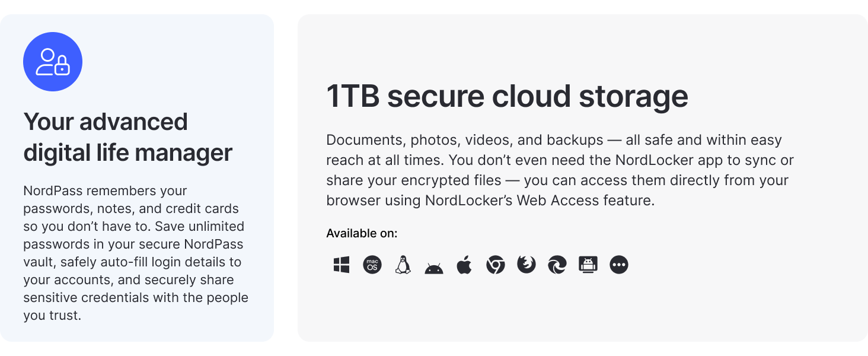This screenshot has height=356, width=868.
Task: Choose the Linux penguin icon
Action: click(403, 265)
